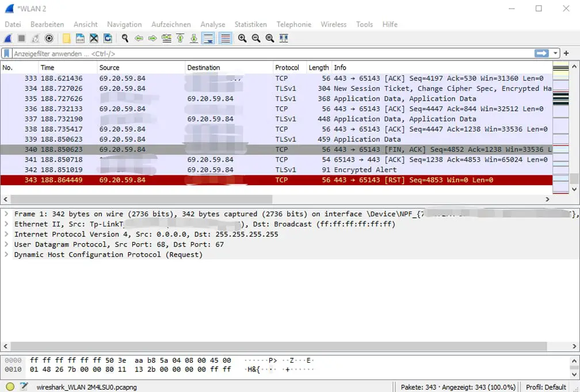Open the display filter bookmarks icon
This screenshot has height=392, width=580.
(7, 53)
